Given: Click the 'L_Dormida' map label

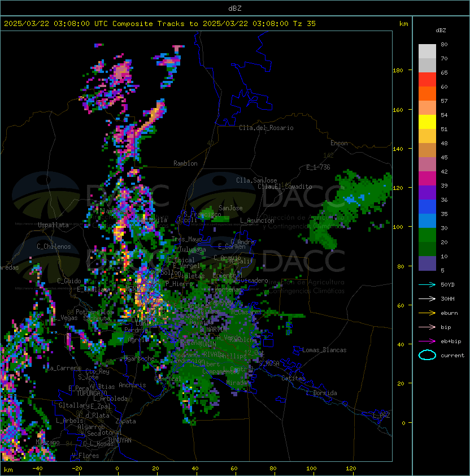Looking at the screenshot, I should click(x=321, y=393).
